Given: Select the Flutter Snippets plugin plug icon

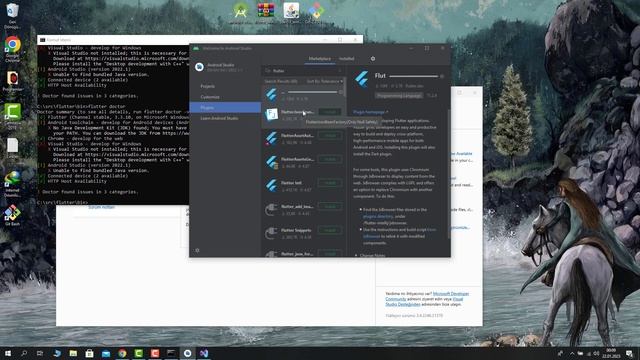Looking at the screenshot, I should coord(271,233).
